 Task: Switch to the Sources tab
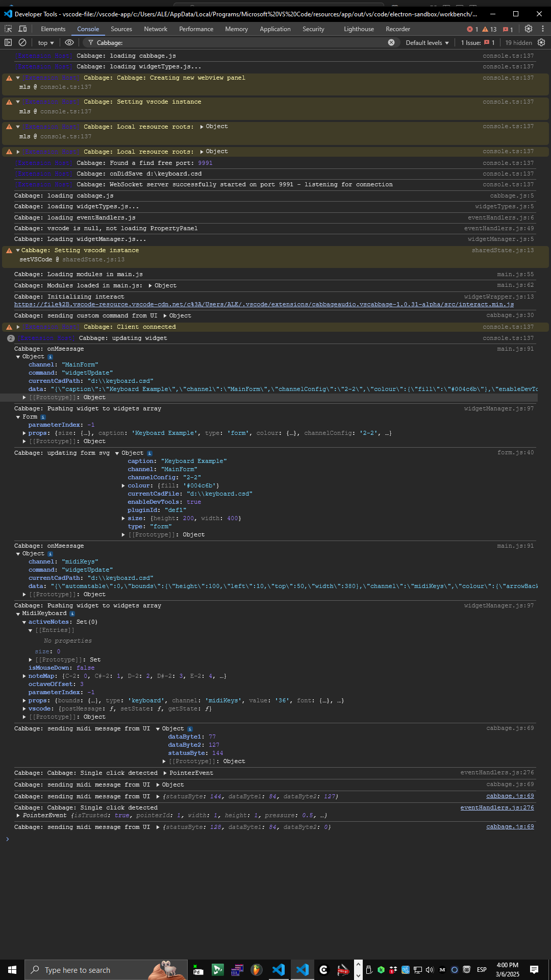(x=121, y=29)
